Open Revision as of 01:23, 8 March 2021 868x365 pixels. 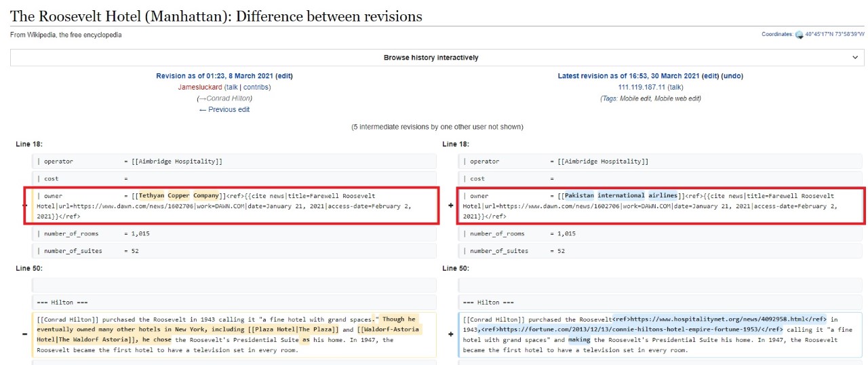click(x=215, y=76)
